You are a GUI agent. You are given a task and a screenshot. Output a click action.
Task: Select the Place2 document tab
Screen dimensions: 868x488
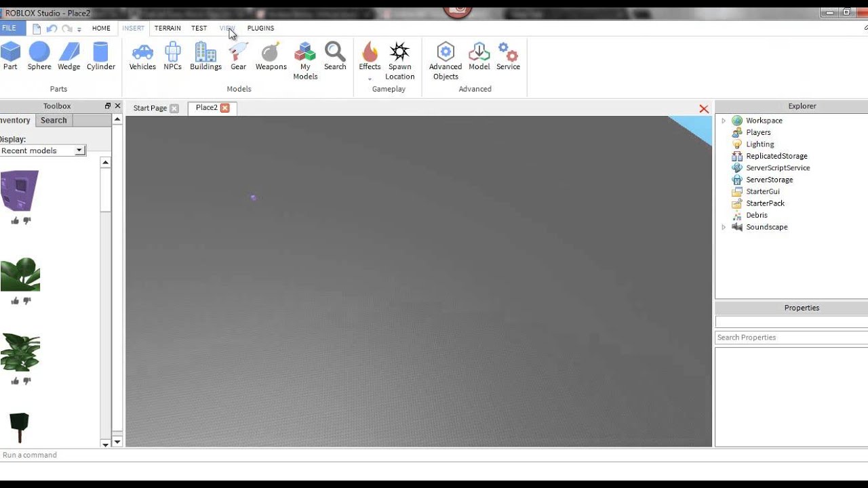(207, 107)
